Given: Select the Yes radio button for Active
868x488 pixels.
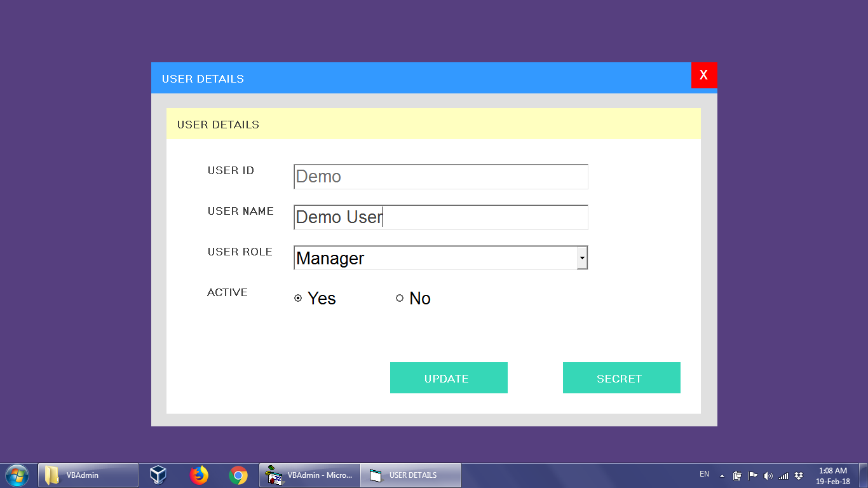Looking at the screenshot, I should pos(298,298).
